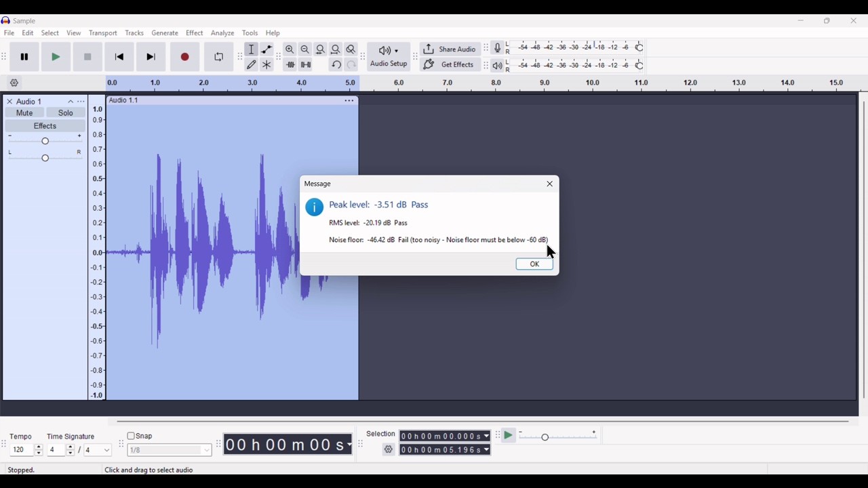
Task: Skip to end of project
Action: coord(151,57)
